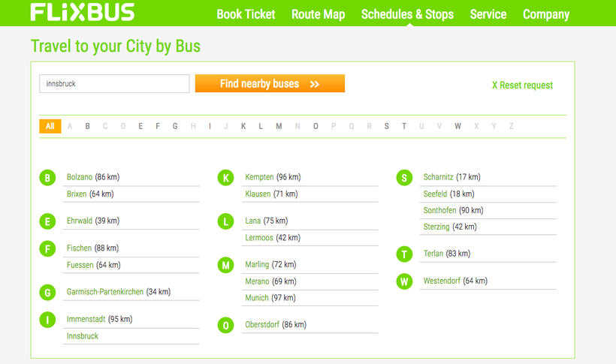This screenshot has height=364, width=616.
Task: Filter cities by letter S
Action: pyautogui.click(x=387, y=126)
